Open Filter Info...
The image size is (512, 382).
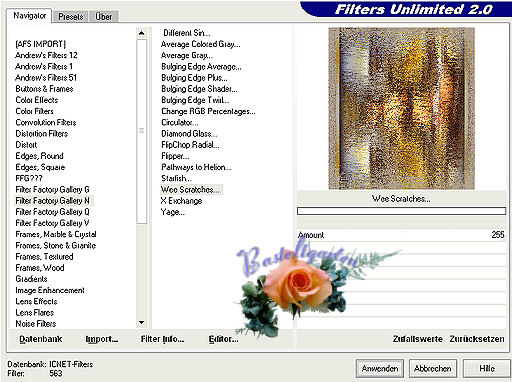[x=162, y=339]
